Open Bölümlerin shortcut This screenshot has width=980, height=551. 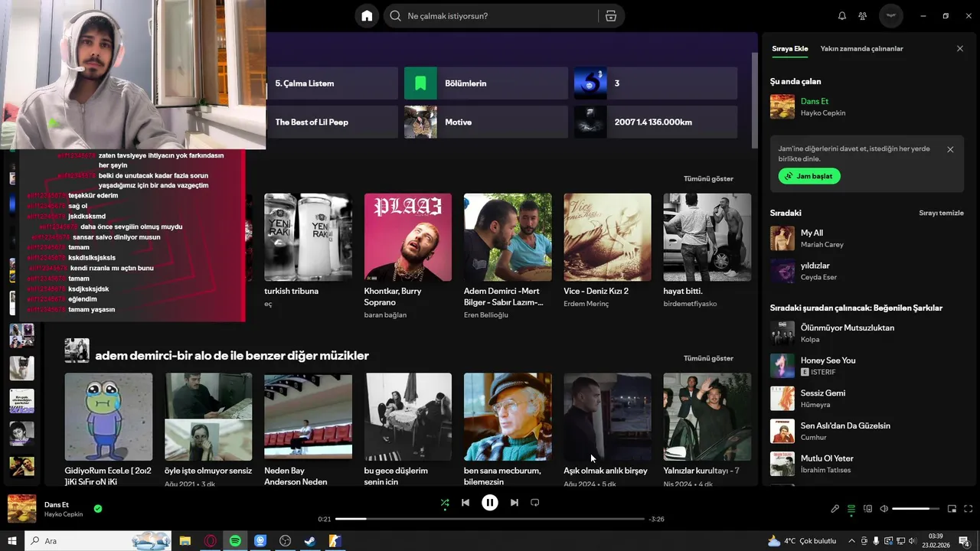pyautogui.click(x=486, y=83)
